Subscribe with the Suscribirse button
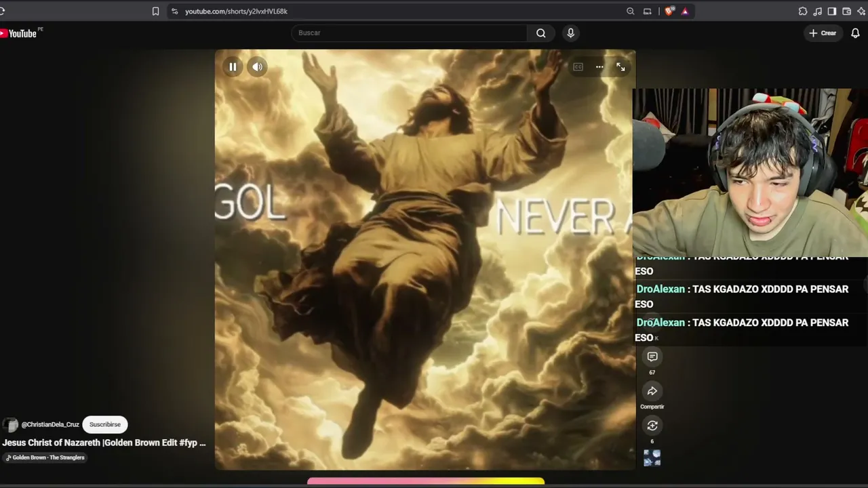 [105, 424]
